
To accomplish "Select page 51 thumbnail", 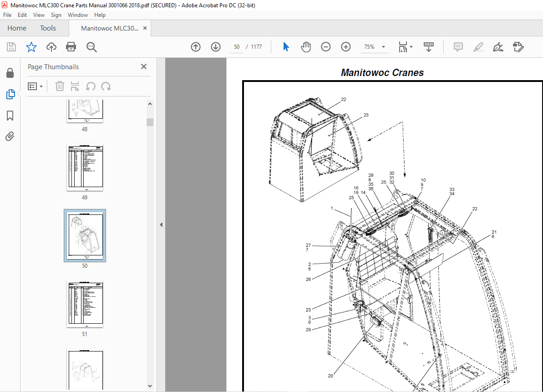I will pyautogui.click(x=85, y=304).
